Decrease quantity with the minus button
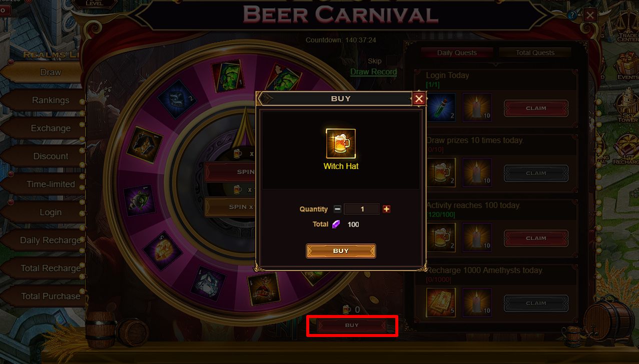The height and width of the screenshot is (364, 639). tap(337, 209)
